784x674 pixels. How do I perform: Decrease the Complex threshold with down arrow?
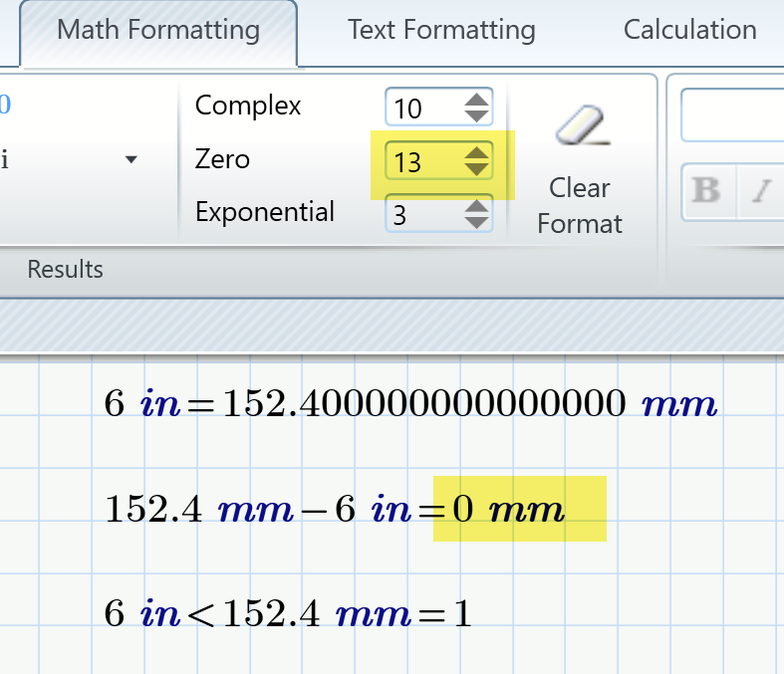477,114
